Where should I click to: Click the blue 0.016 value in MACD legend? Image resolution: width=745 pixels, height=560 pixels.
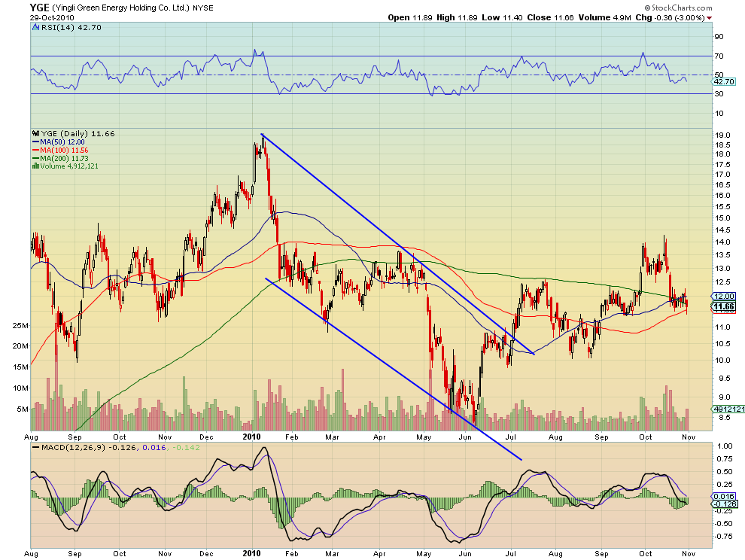pyautogui.click(x=154, y=448)
